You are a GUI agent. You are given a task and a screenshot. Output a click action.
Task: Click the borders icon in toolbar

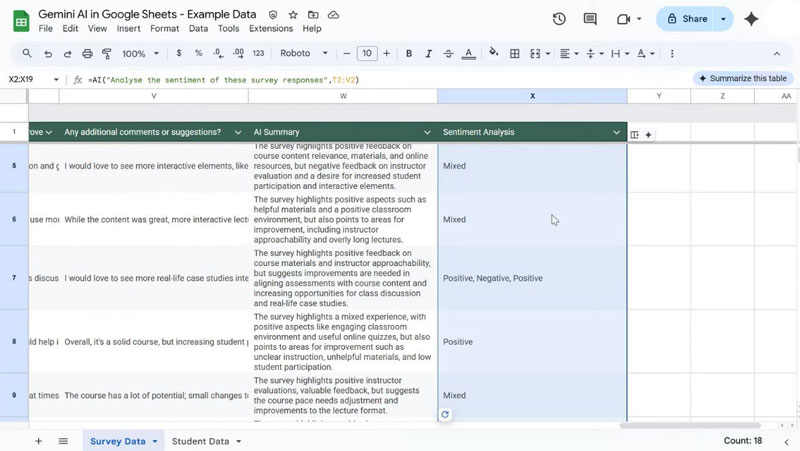click(x=515, y=53)
